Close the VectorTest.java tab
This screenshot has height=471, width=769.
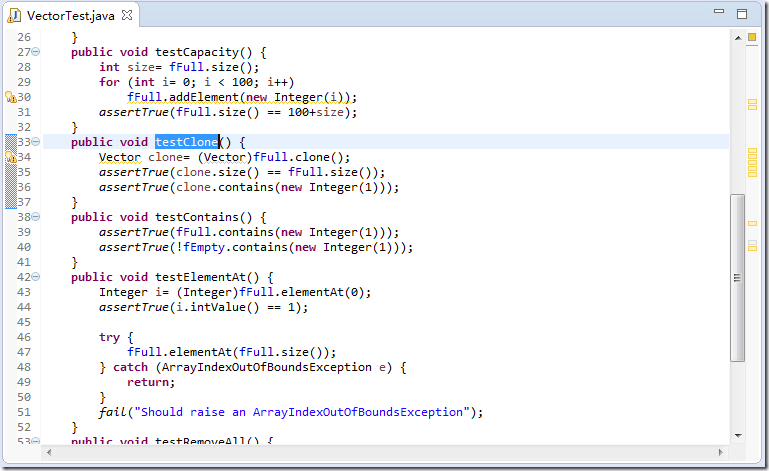pyautogui.click(x=127, y=15)
